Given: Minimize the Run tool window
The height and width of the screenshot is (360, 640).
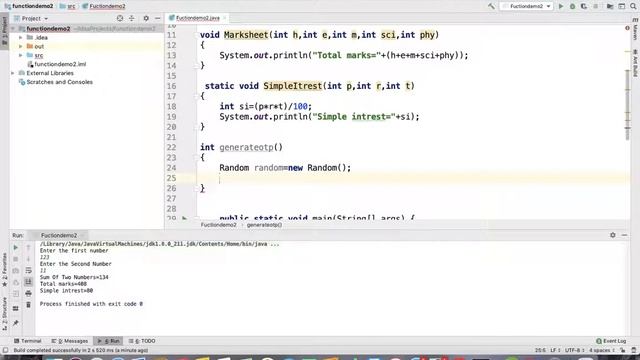Looking at the screenshot, I should (624, 235).
